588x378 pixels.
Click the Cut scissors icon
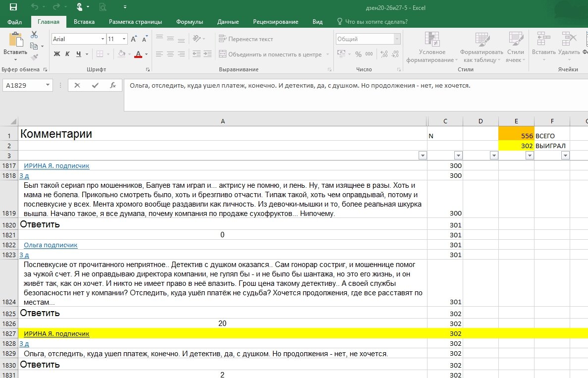tap(34, 35)
